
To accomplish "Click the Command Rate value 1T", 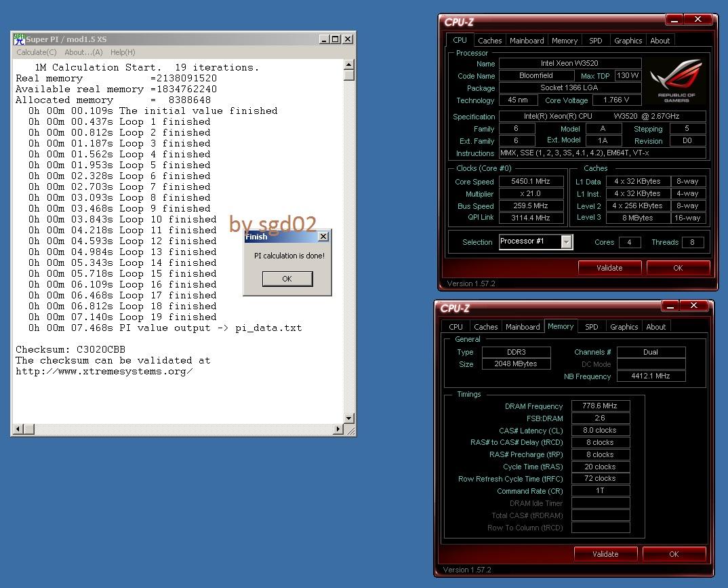I will (x=600, y=490).
